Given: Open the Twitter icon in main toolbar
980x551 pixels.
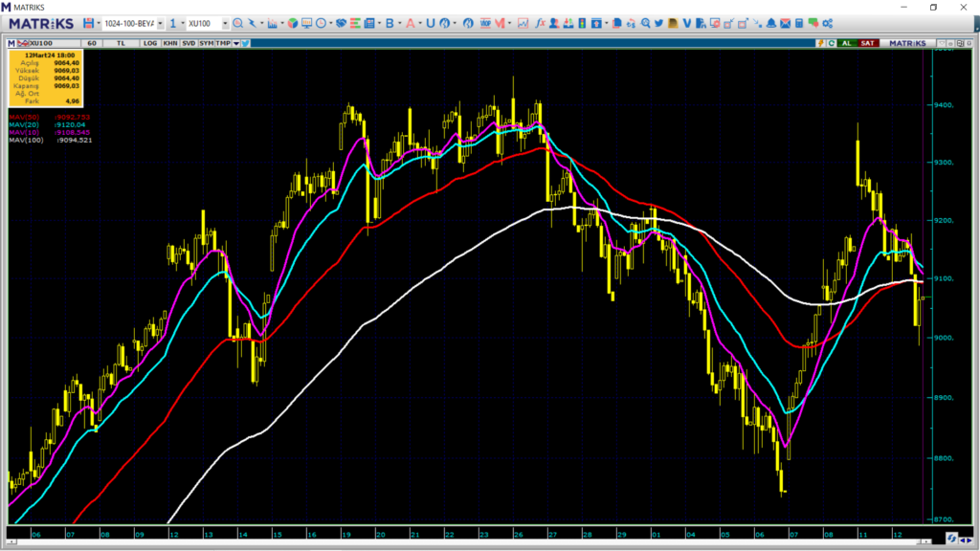Looking at the screenshot, I should (658, 23).
